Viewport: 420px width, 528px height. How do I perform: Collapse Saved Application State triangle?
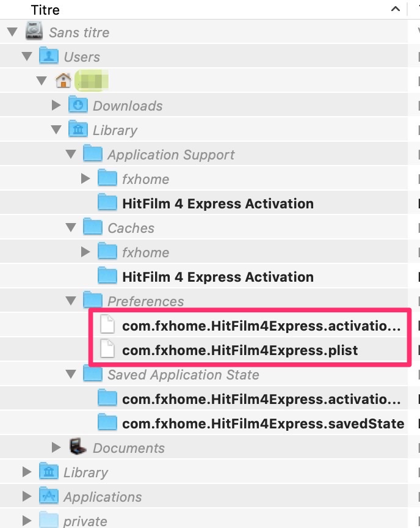pyautogui.click(x=71, y=374)
